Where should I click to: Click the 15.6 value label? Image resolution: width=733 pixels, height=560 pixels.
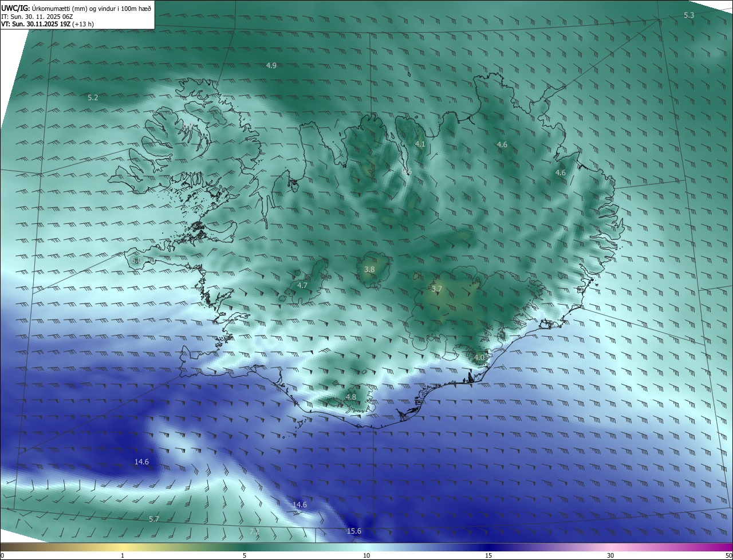[x=354, y=531]
